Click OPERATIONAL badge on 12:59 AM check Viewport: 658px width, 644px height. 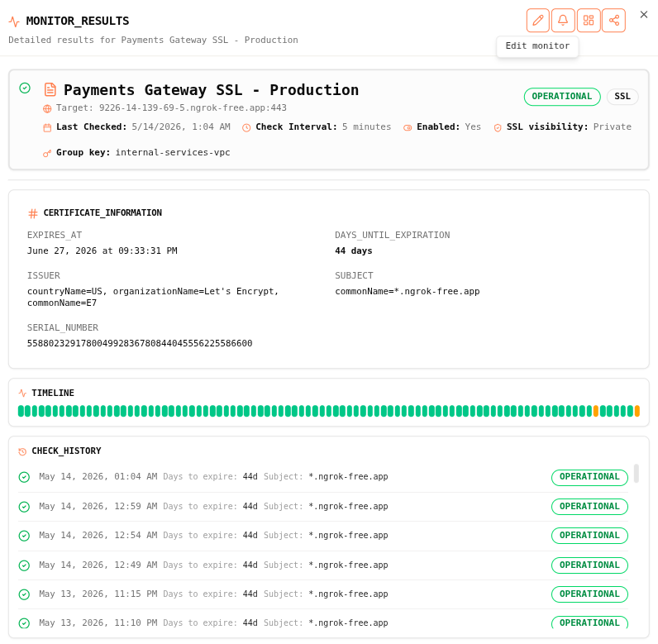coord(589,507)
